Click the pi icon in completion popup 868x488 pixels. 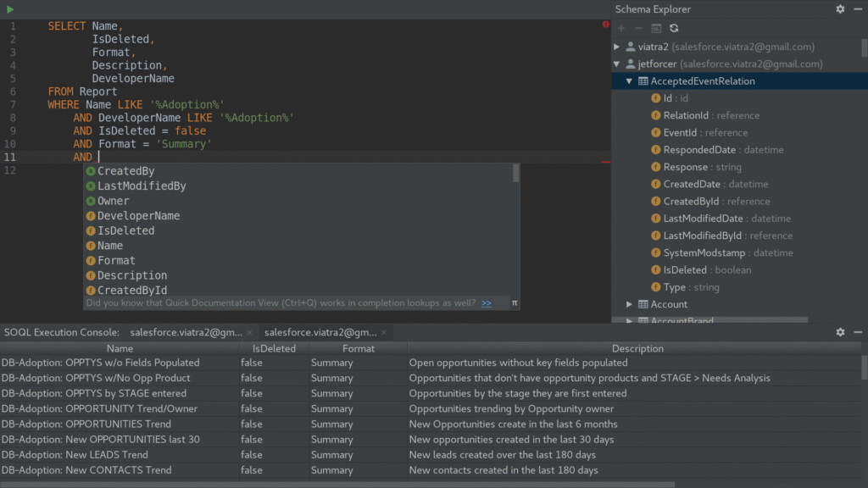point(514,303)
